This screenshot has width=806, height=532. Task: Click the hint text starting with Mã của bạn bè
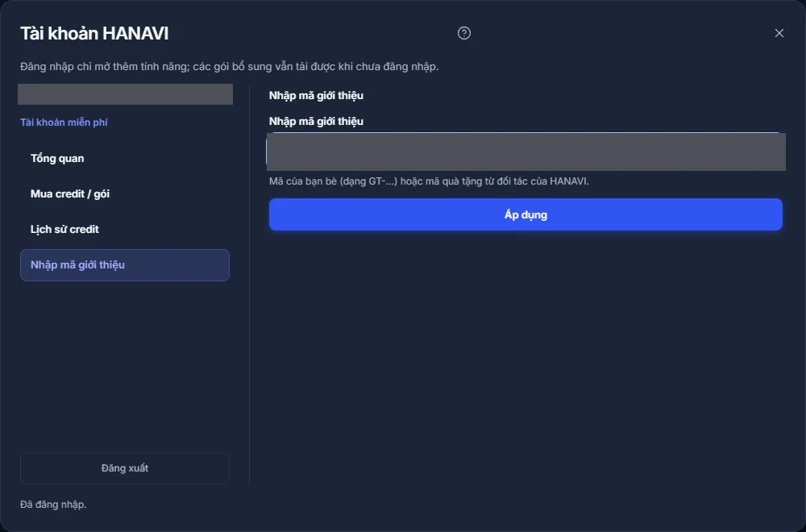point(429,181)
